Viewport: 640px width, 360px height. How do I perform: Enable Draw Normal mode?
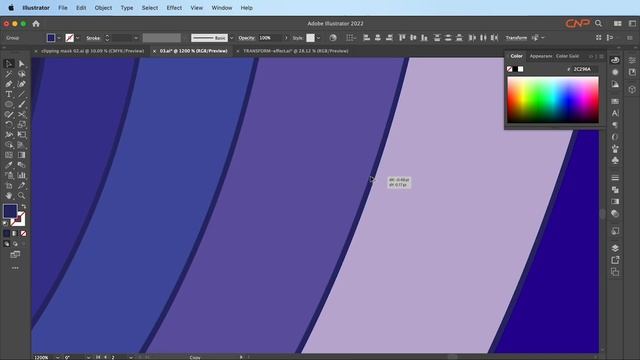[x=7, y=244]
